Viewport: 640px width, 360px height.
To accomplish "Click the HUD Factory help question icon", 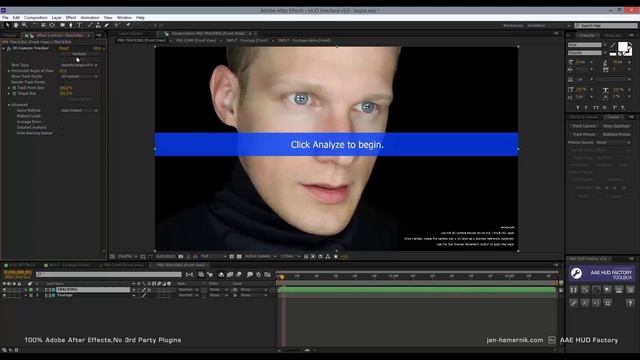I will (630, 303).
